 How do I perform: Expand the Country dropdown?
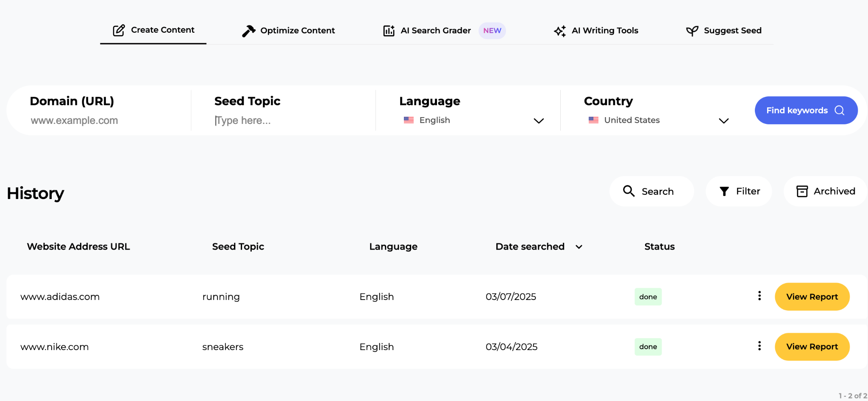(x=723, y=121)
